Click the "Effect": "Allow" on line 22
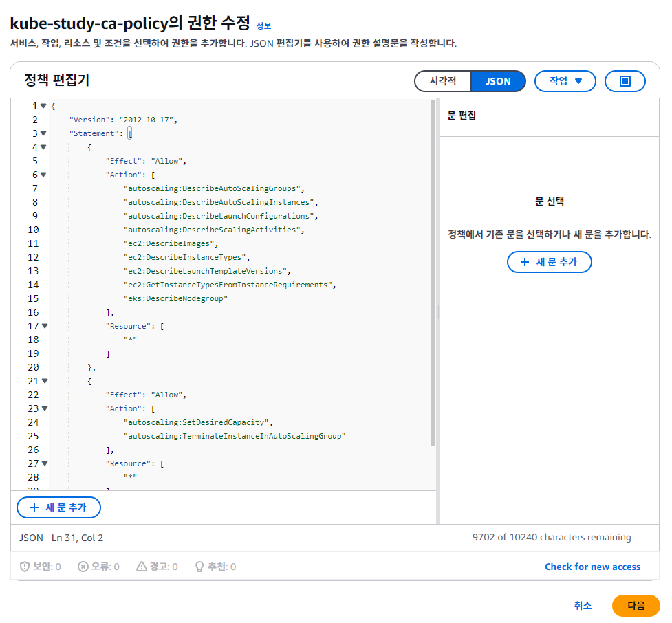 coord(146,395)
